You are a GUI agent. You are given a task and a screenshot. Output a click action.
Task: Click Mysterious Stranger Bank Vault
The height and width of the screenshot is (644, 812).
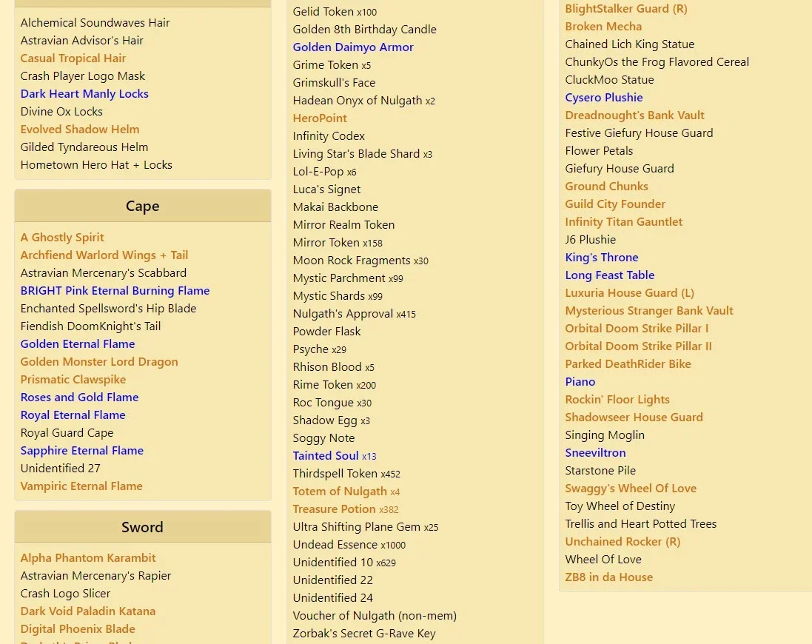[x=649, y=311]
